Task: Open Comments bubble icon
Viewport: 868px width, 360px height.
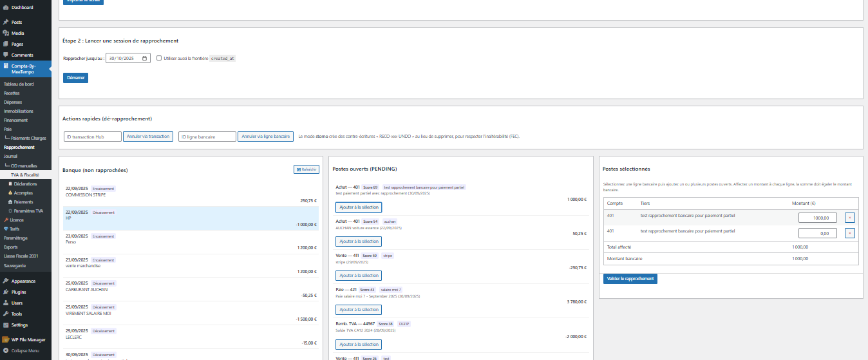Action: (6, 55)
